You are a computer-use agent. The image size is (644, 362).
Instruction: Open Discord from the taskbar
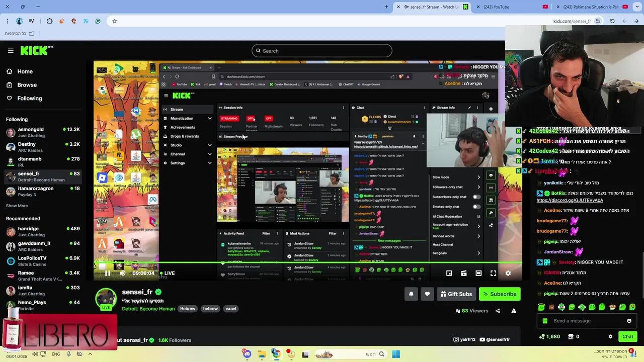click(x=247, y=354)
